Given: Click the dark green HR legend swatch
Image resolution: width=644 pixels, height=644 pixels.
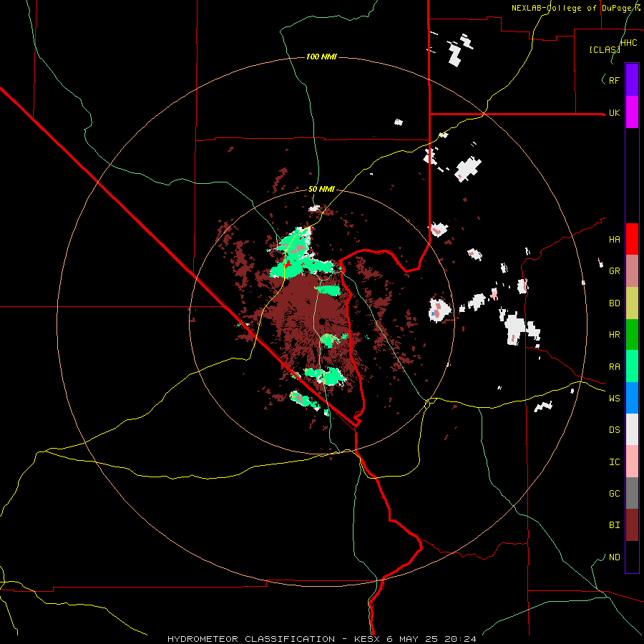Looking at the screenshot, I should (x=632, y=335).
